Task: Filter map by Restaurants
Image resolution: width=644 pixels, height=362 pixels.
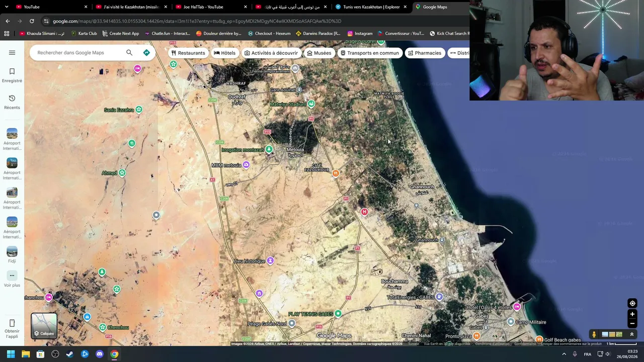Action: point(188,53)
